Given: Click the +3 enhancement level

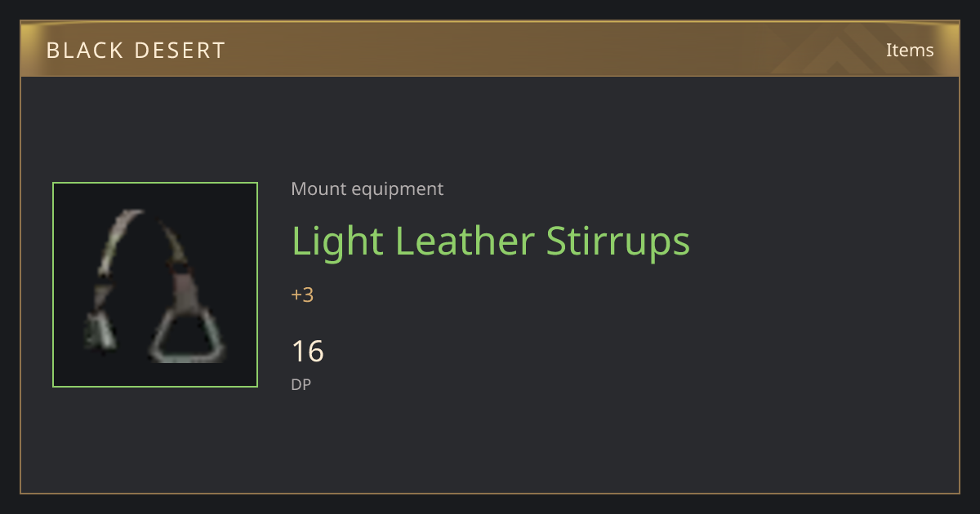Looking at the screenshot, I should pos(302,295).
